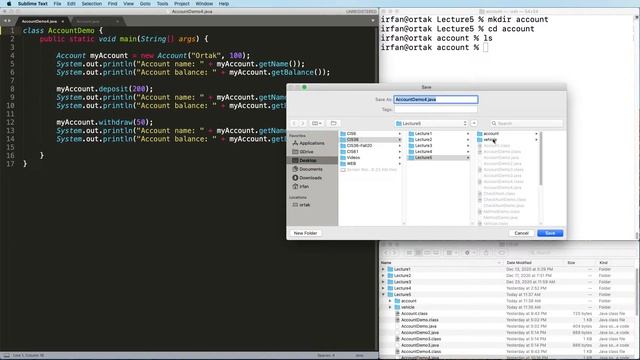This screenshot has height=360, width=640.
Task: Place cursor on the myAccount.withdraw(50) line
Action: pos(104,122)
